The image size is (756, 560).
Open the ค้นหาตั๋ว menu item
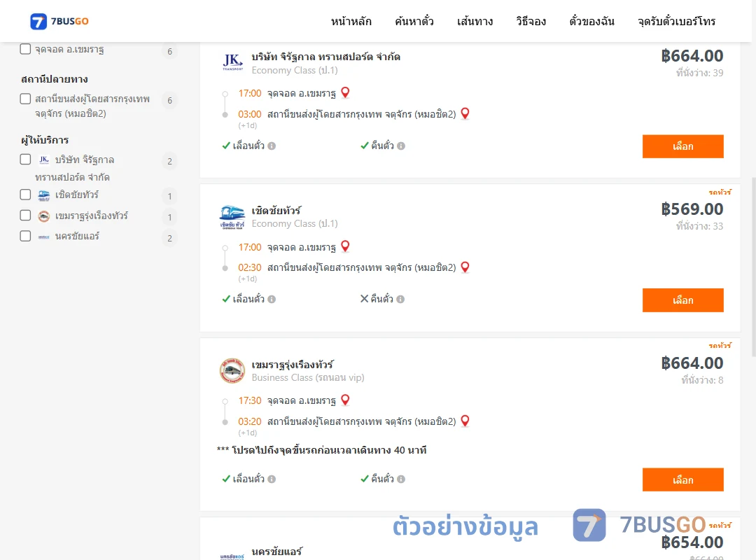click(414, 21)
